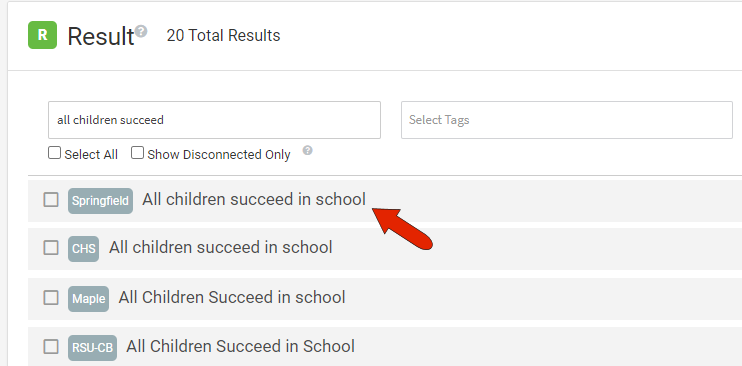The image size is (742, 366).
Task: Open Springfield All children succeed in school
Action: [x=254, y=199]
